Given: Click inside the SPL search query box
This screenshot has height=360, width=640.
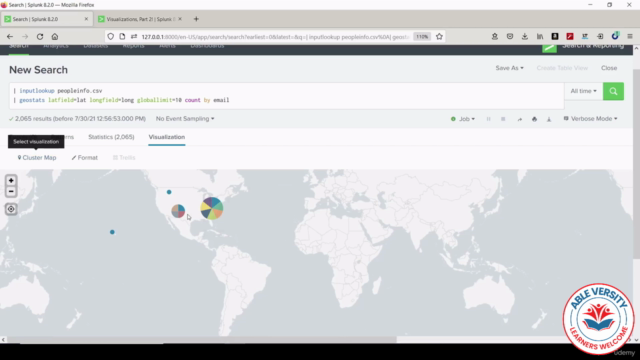Looking at the screenshot, I should [287, 96].
